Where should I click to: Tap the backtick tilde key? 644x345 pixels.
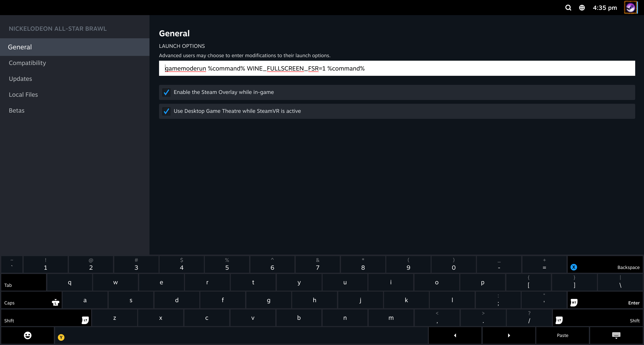click(12, 264)
